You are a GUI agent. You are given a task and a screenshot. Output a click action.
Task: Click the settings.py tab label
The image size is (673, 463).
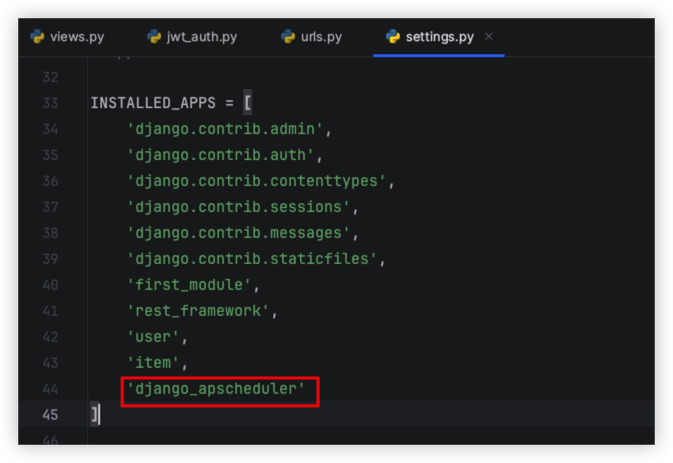pos(439,37)
